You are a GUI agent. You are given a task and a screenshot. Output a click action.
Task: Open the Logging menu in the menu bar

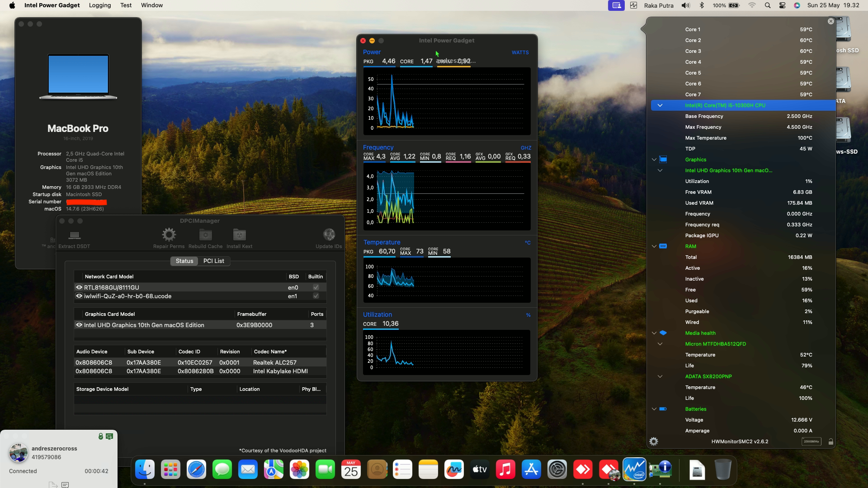pyautogui.click(x=100, y=5)
